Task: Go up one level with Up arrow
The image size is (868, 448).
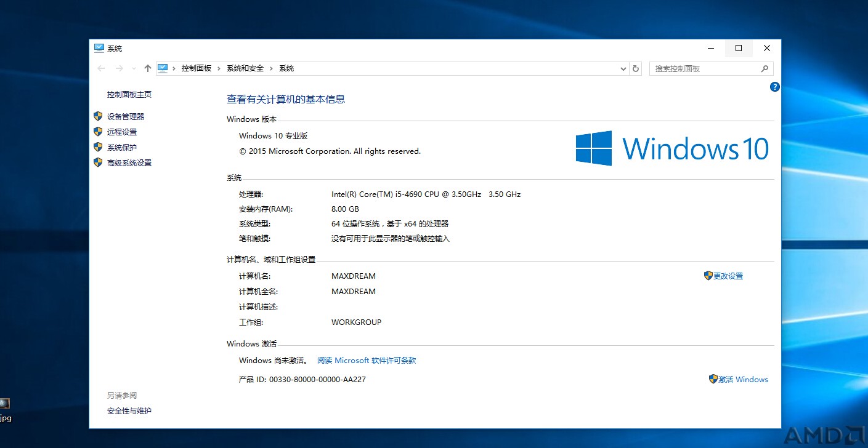Action: pos(147,68)
